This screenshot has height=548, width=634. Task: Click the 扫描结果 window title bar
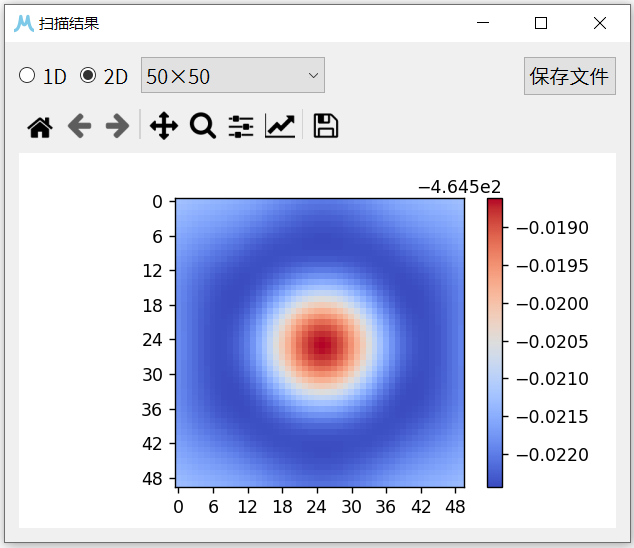point(250,23)
